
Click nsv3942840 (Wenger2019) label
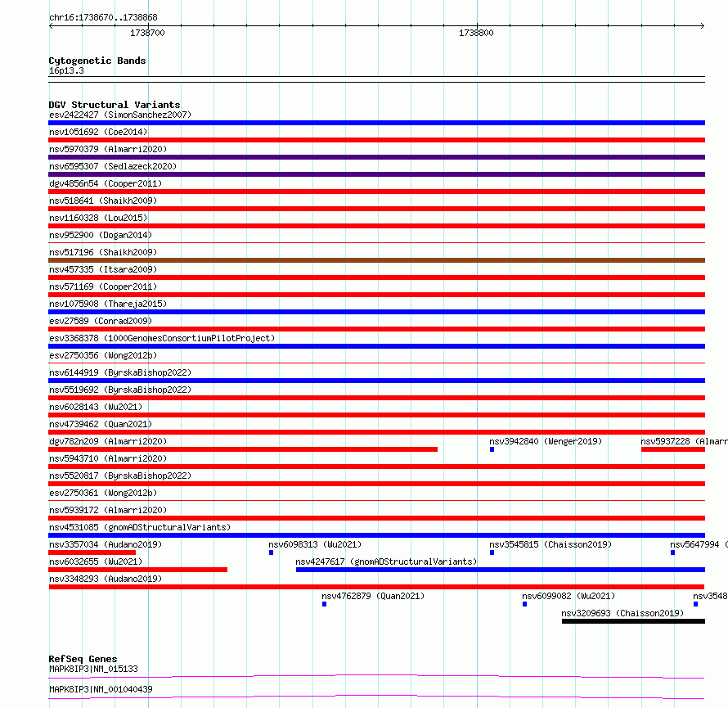pos(546,441)
